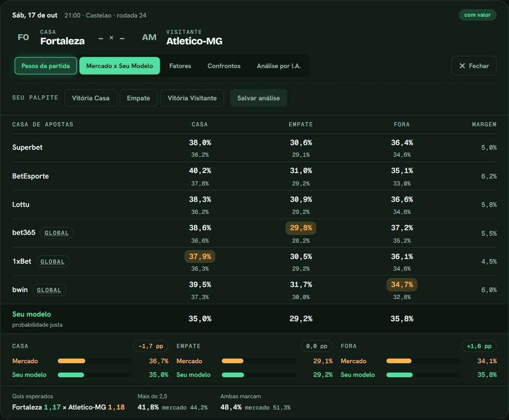Open the Análise por I.A. tab

[x=279, y=66]
